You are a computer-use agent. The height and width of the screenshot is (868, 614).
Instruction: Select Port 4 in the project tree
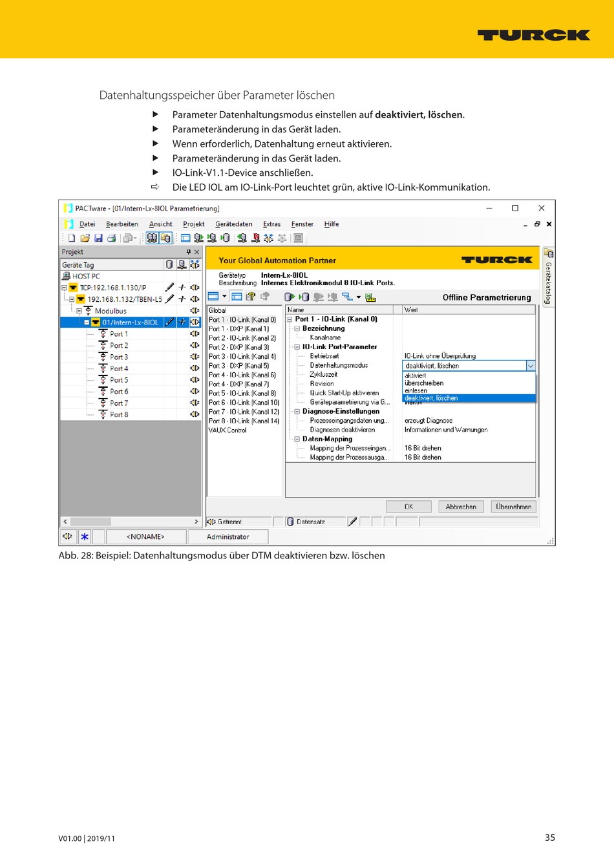tap(119, 368)
